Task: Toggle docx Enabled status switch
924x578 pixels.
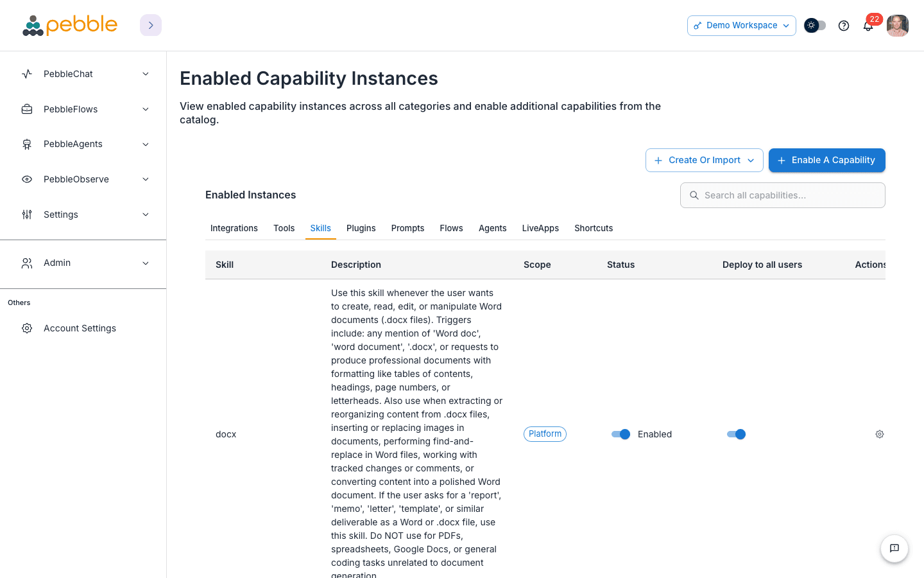Action: (x=620, y=434)
